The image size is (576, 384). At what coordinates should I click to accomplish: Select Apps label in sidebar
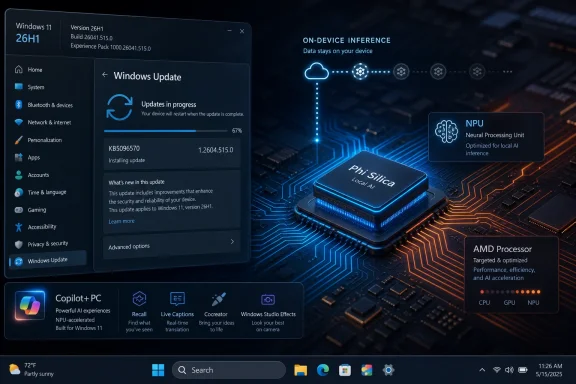click(x=34, y=158)
